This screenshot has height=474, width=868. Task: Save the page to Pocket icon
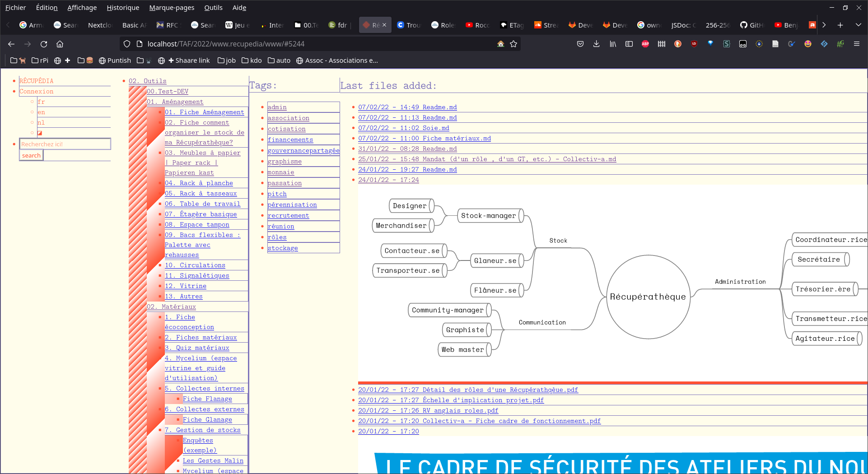pyautogui.click(x=580, y=44)
